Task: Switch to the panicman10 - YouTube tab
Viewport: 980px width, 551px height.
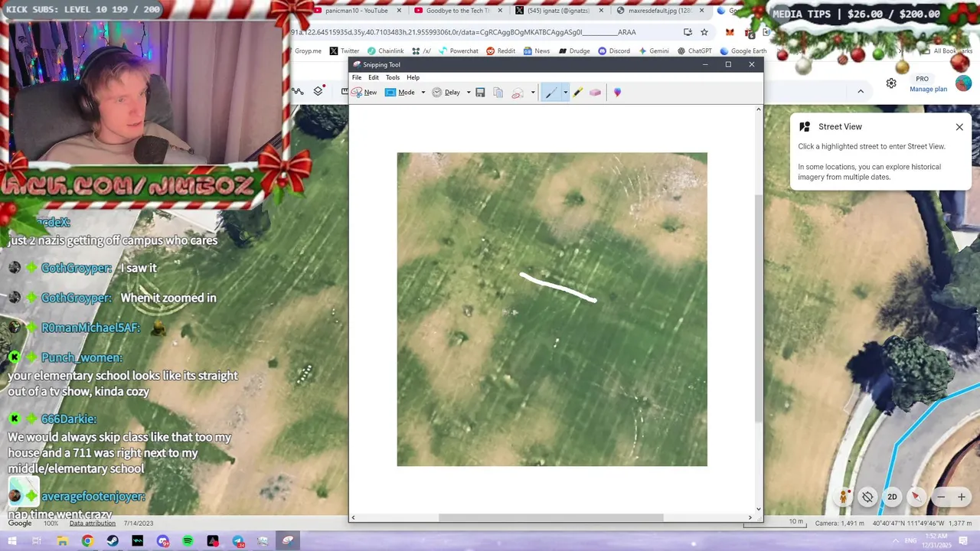Action: pyautogui.click(x=357, y=11)
